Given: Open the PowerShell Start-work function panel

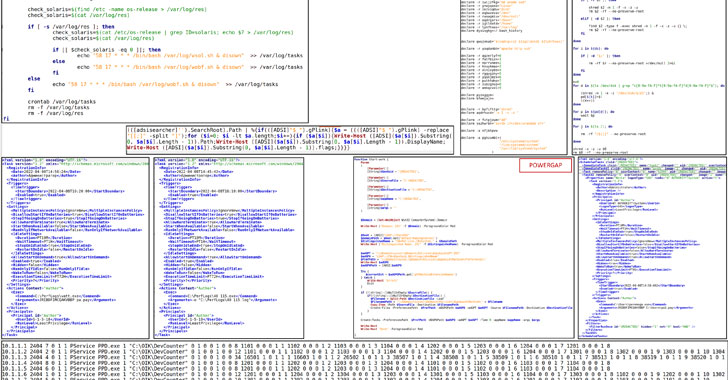Looking at the screenshot, I should point(464,247).
